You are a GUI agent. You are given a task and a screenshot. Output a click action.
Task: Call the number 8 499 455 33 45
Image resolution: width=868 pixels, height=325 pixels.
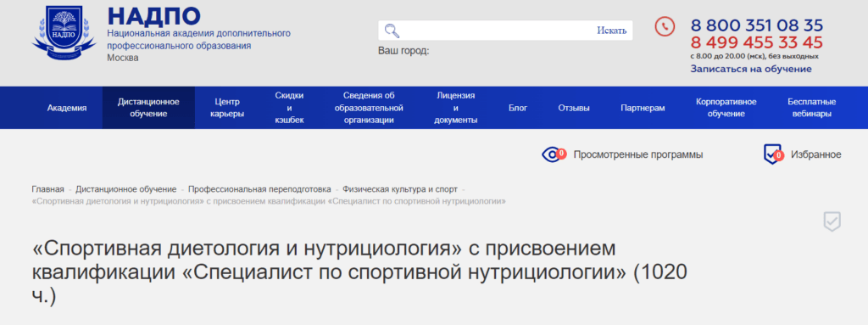(x=757, y=42)
